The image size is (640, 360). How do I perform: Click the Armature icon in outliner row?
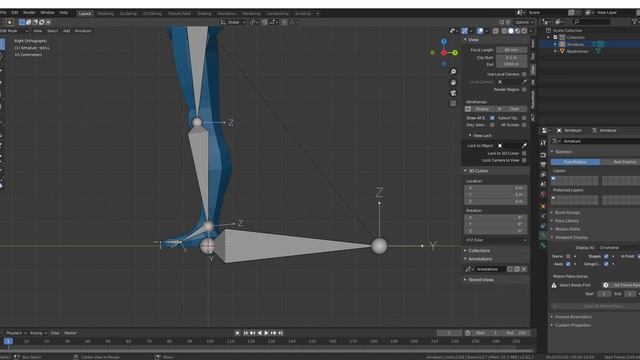[562, 44]
